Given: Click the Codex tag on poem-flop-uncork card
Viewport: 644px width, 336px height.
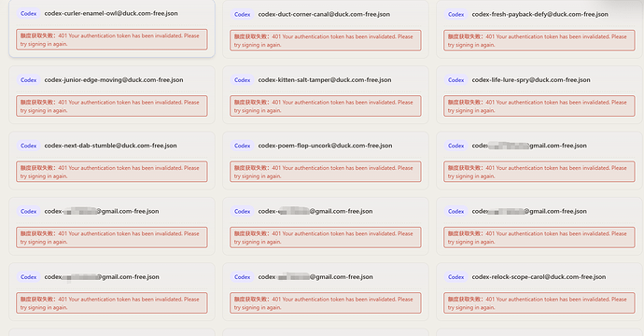Looking at the screenshot, I should [x=242, y=146].
